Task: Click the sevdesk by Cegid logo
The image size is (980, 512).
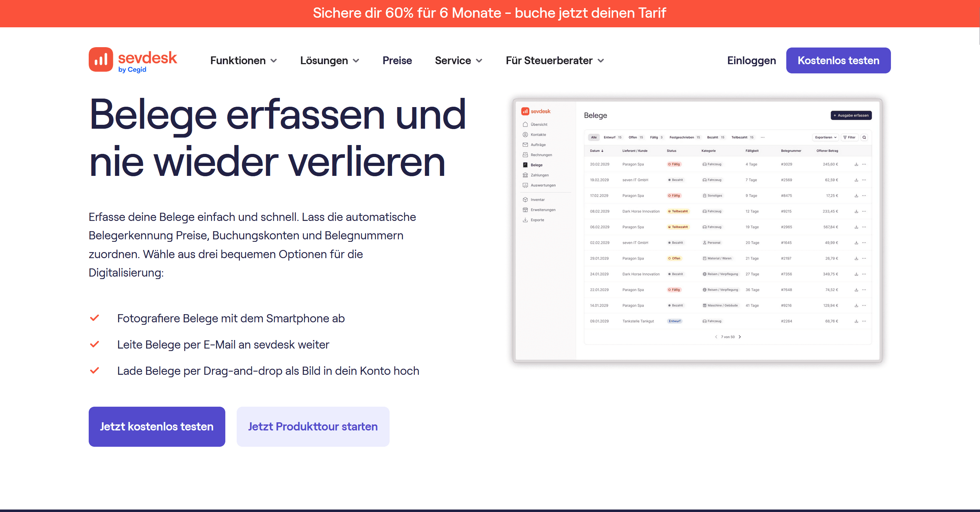Action: click(x=133, y=60)
